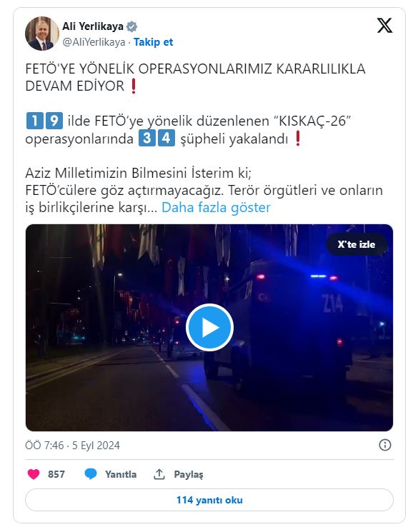Screen dimensions: 418x532
Task: Play the embedded video
Action: (x=209, y=327)
